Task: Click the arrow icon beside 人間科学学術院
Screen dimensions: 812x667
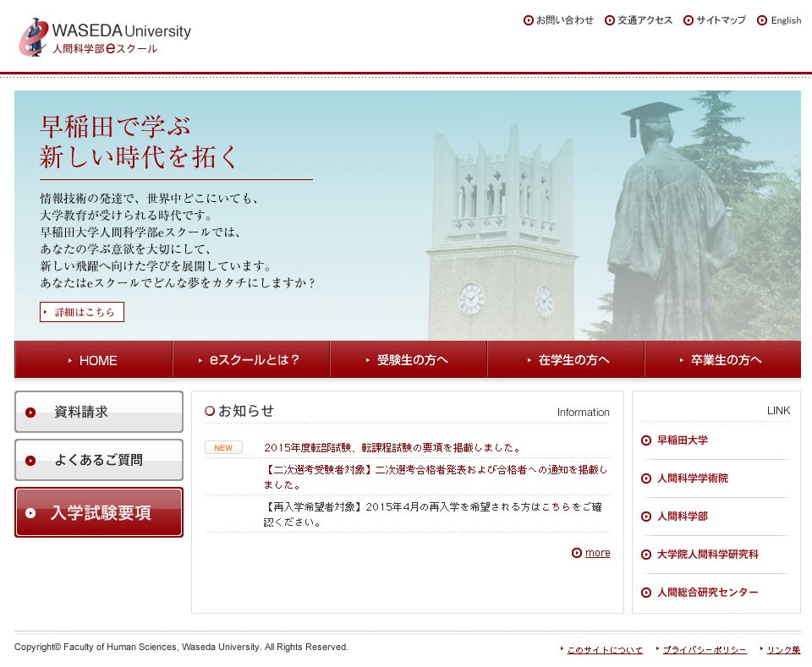Action: [x=645, y=478]
